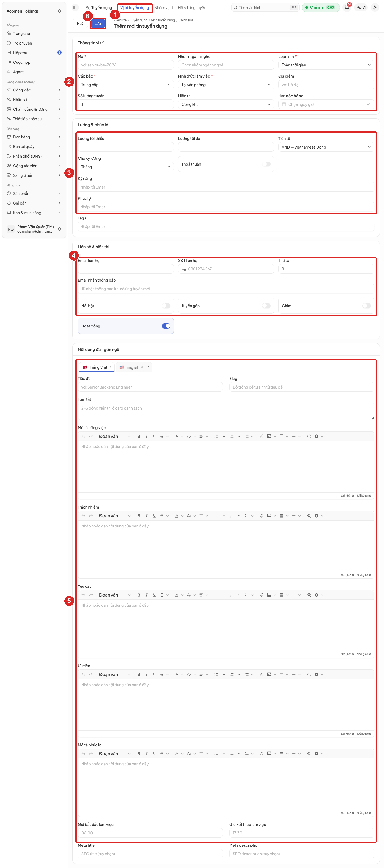Open the Chu kỳ lương dropdown
The width and height of the screenshot is (384, 868).
point(126,167)
